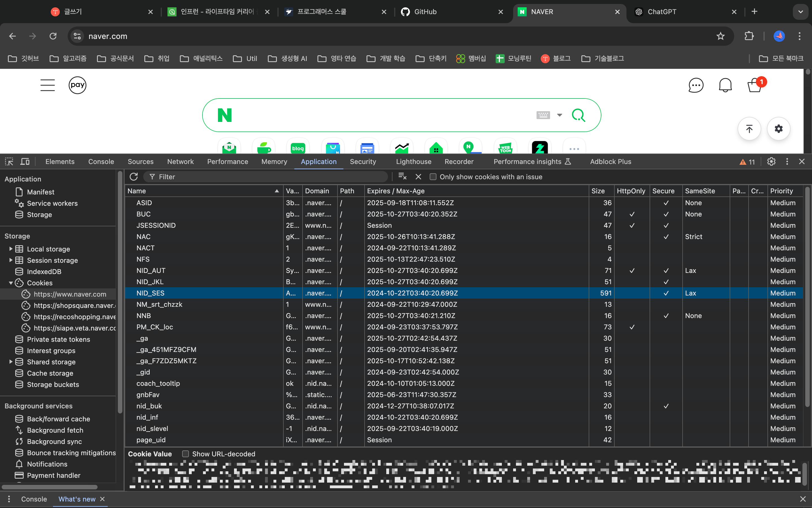The image size is (812, 508).
Task: Expand the Shared storage tree item
Action: pos(11,362)
